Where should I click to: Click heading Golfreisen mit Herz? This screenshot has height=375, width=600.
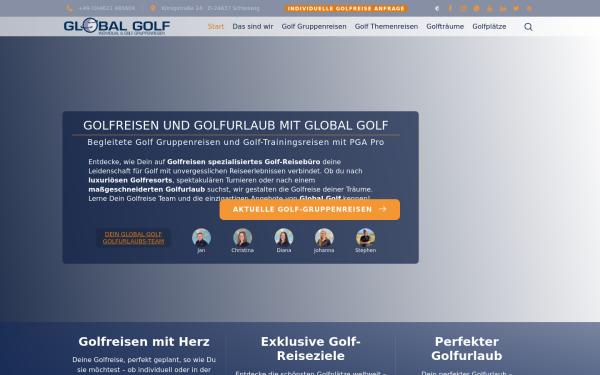(144, 342)
